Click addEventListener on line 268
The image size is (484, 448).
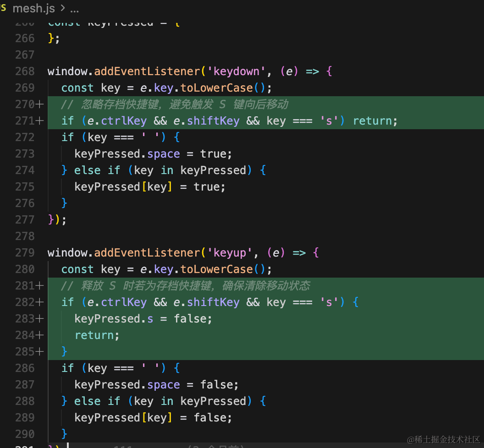click(147, 71)
